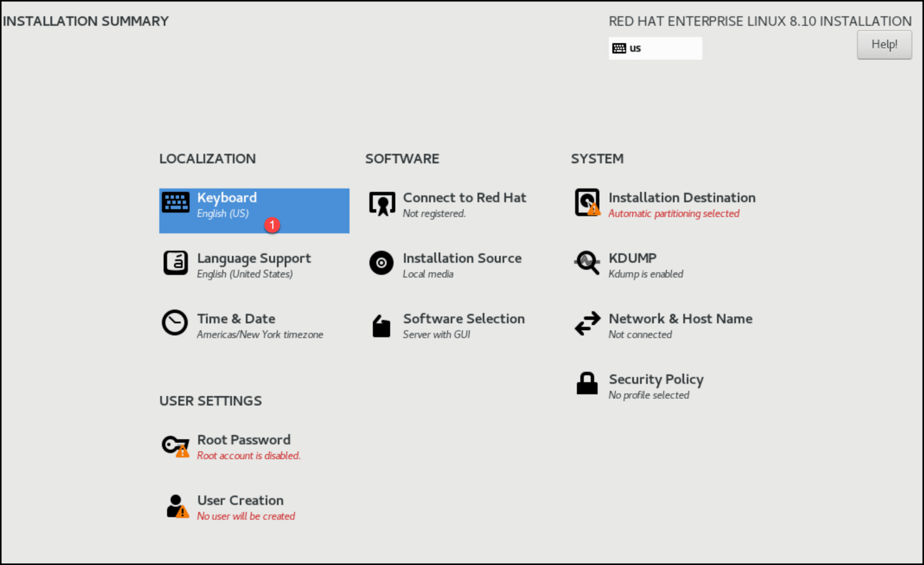Open Language Support via its icon
The height and width of the screenshot is (565, 924).
176,263
